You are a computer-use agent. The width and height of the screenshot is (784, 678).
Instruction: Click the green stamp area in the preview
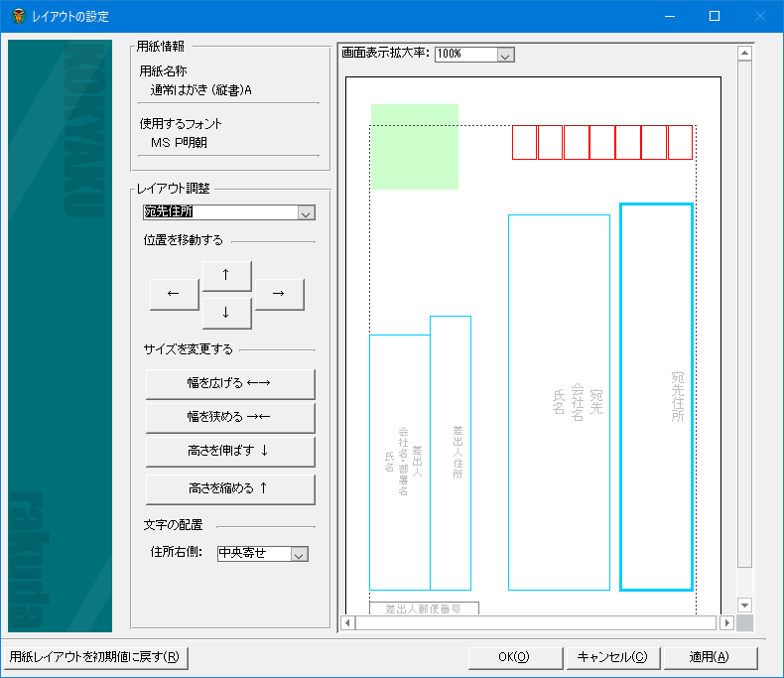pos(415,147)
